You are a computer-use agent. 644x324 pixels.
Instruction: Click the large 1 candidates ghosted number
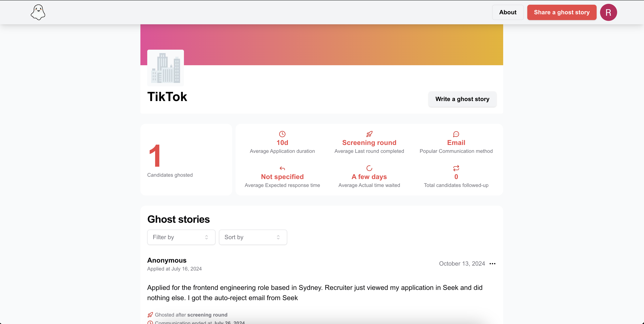154,155
